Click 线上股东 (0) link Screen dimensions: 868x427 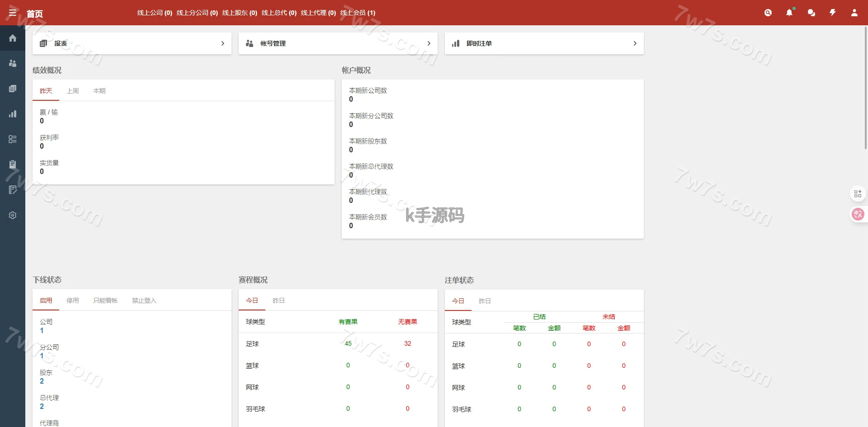pos(240,13)
